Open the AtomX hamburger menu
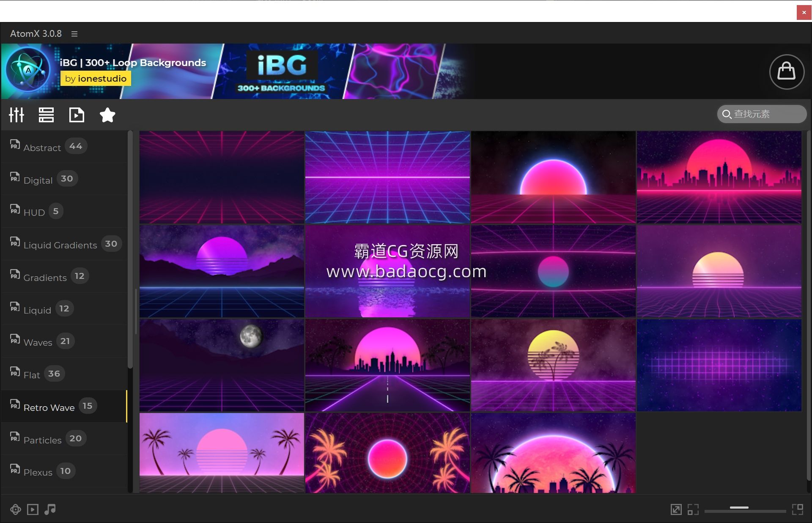The width and height of the screenshot is (812, 523). tap(74, 34)
